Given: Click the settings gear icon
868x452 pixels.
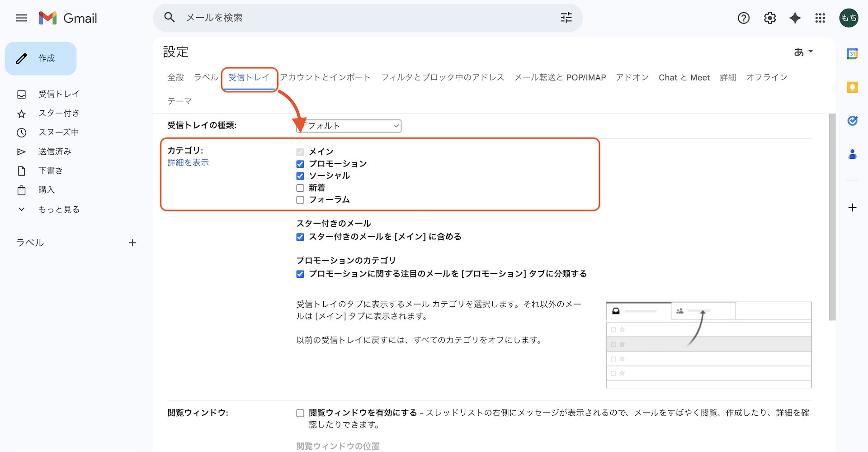Looking at the screenshot, I should click(769, 18).
